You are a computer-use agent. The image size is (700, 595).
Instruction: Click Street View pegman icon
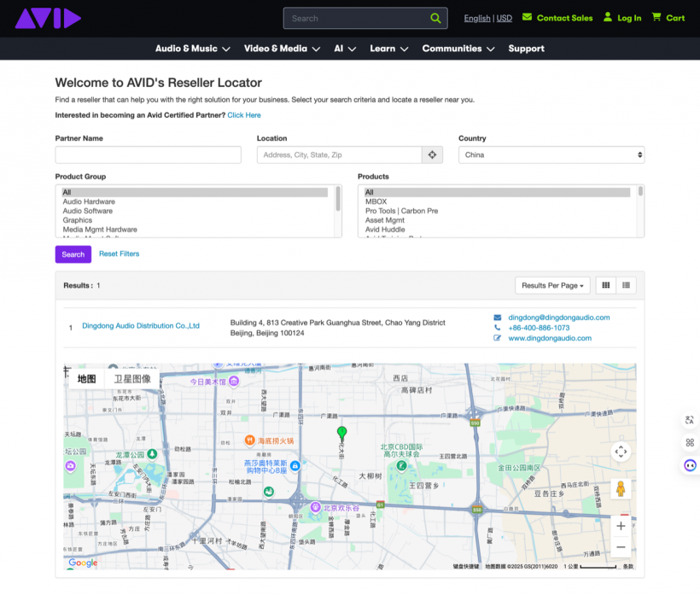pyautogui.click(x=621, y=489)
